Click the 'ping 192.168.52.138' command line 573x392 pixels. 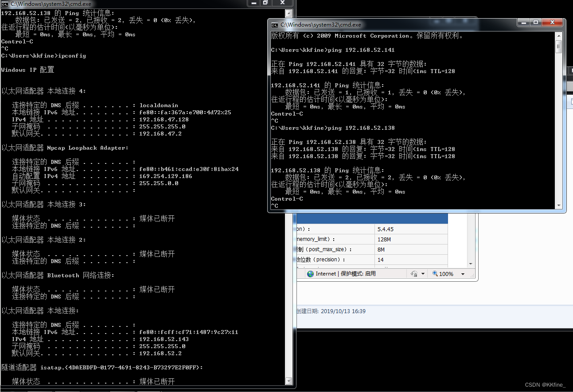tap(333, 128)
